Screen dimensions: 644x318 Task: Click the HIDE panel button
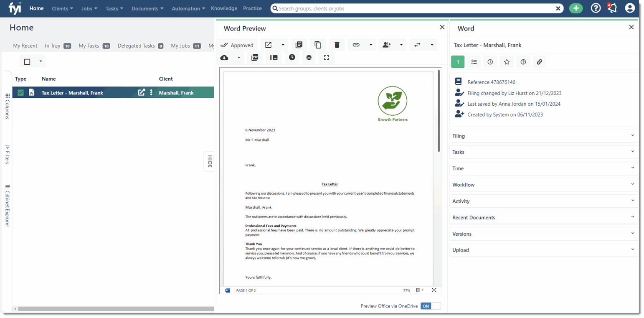[210, 161]
